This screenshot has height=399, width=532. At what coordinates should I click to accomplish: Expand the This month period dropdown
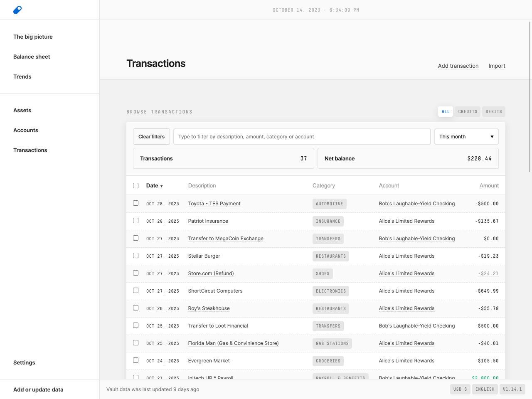(x=466, y=137)
